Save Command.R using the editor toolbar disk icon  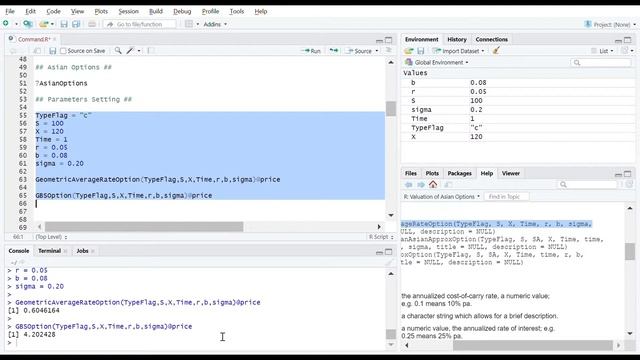coord(52,51)
